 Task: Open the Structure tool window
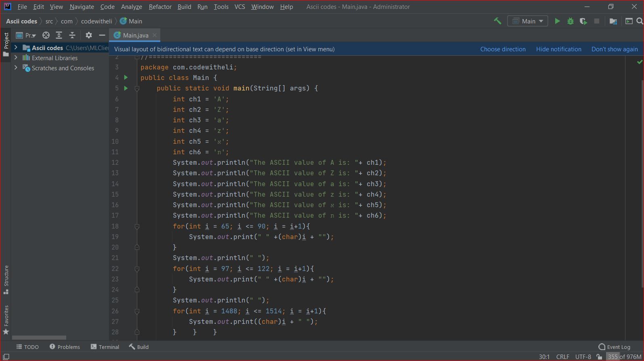tap(6, 279)
